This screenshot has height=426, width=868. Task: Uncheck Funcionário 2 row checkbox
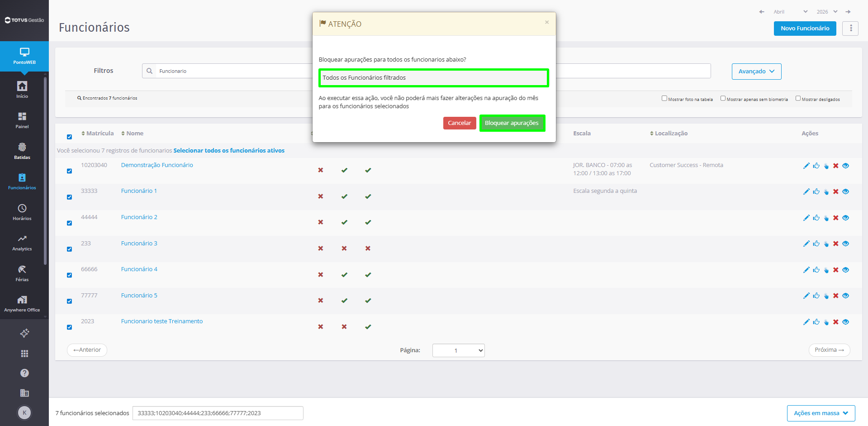(x=69, y=223)
